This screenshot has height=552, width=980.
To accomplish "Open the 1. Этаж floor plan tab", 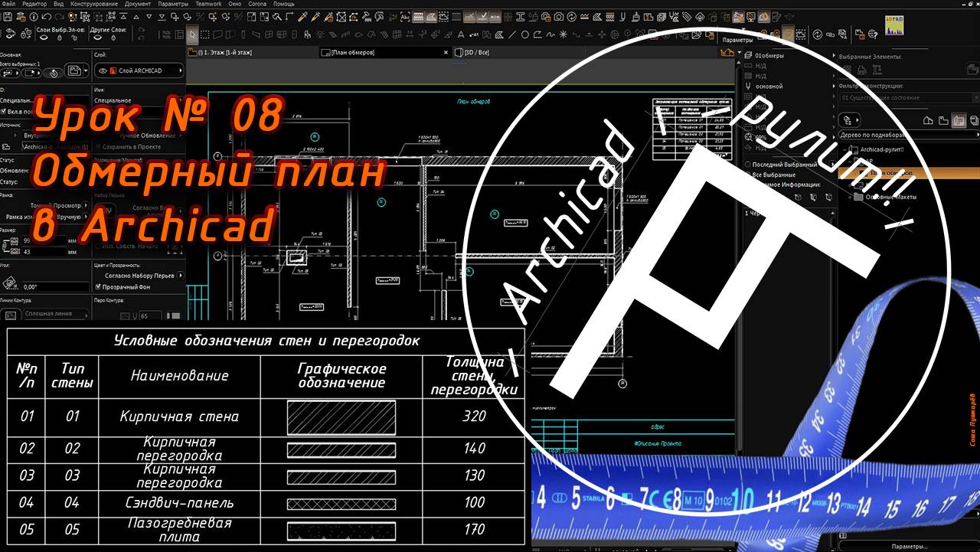I will [x=224, y=53].
